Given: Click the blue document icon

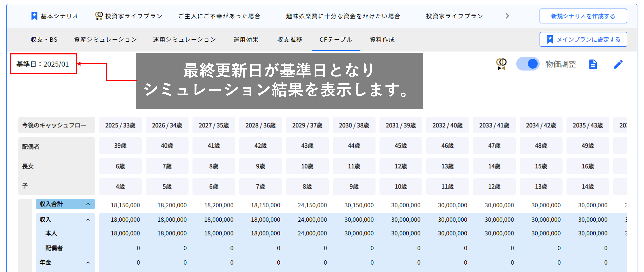Looking at the screenshot, I should (593, 64).
